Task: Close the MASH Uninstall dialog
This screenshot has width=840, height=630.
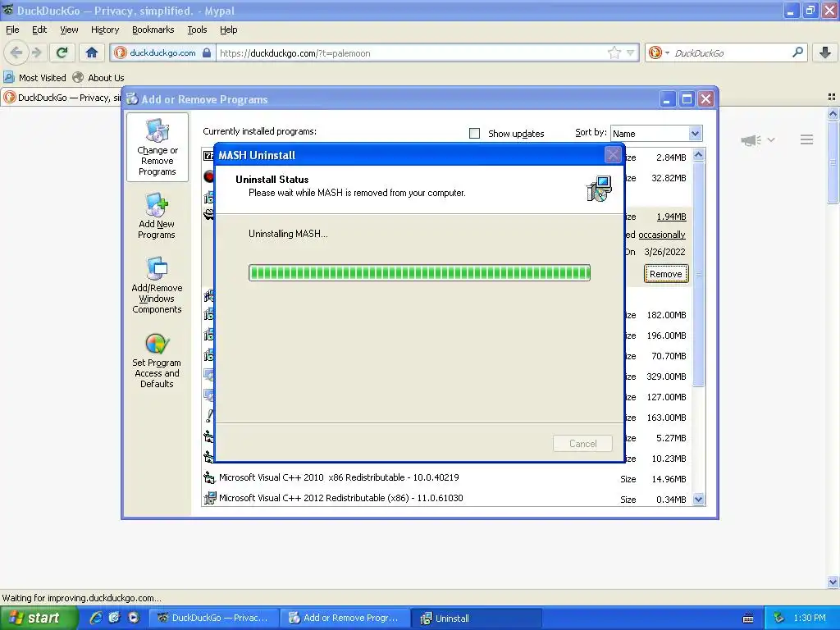Action: (613, 155)
